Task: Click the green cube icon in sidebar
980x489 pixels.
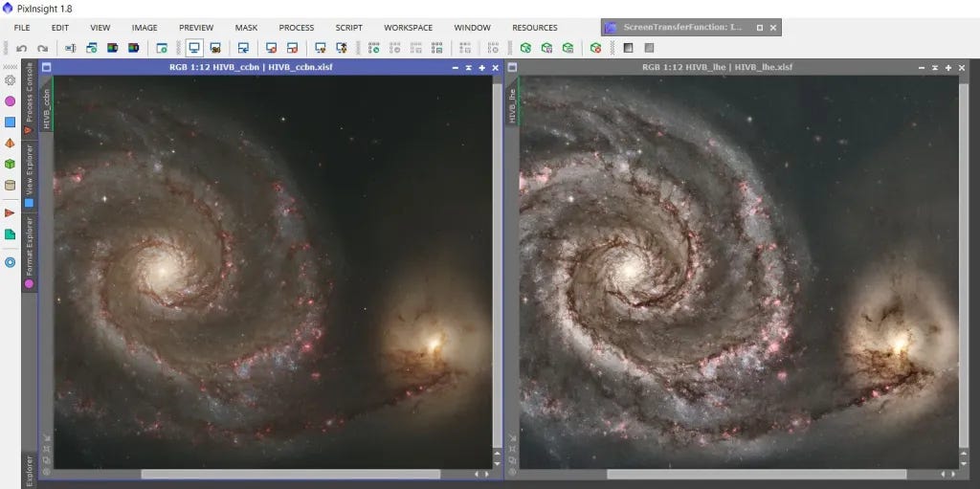Action: tap(11, 165)
